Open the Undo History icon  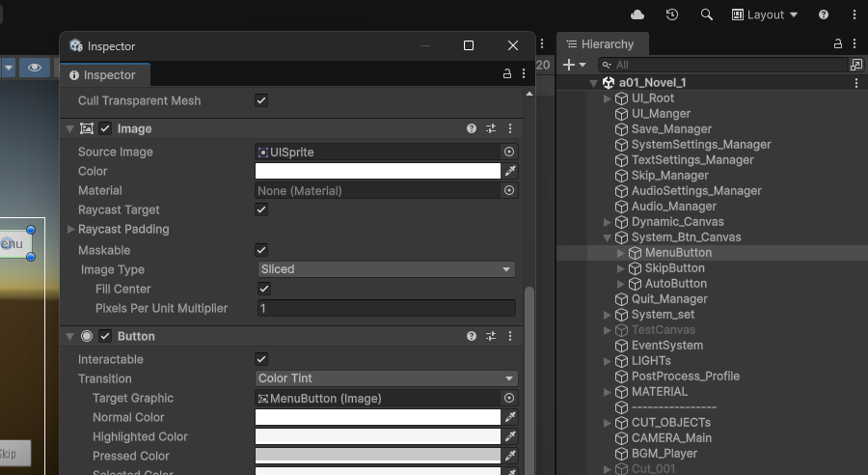[x=672, y=14]
